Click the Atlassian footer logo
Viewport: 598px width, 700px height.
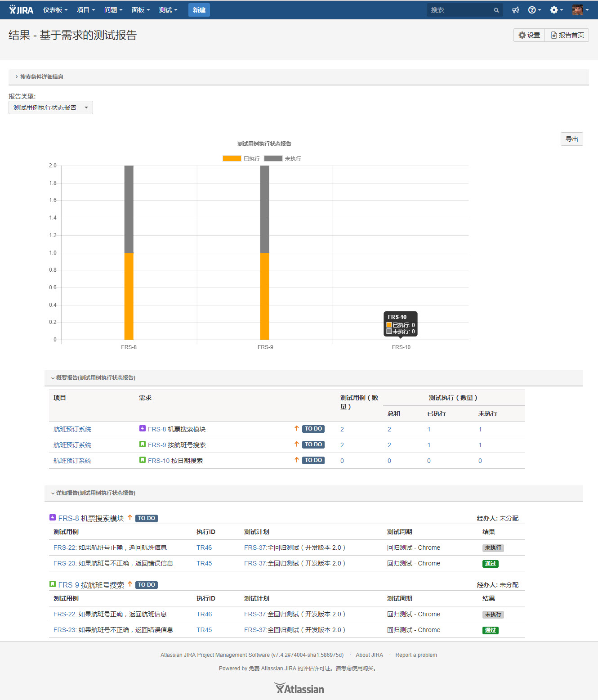tap(299, 689)
